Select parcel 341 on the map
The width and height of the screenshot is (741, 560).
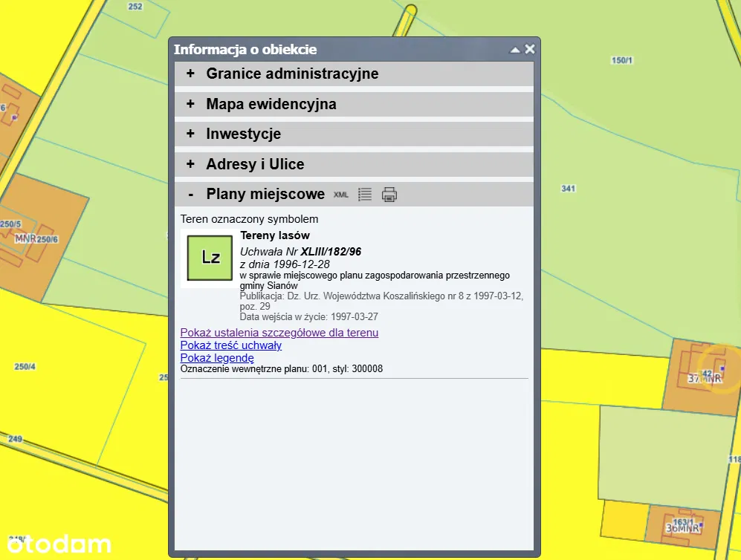tap(569, 189)
